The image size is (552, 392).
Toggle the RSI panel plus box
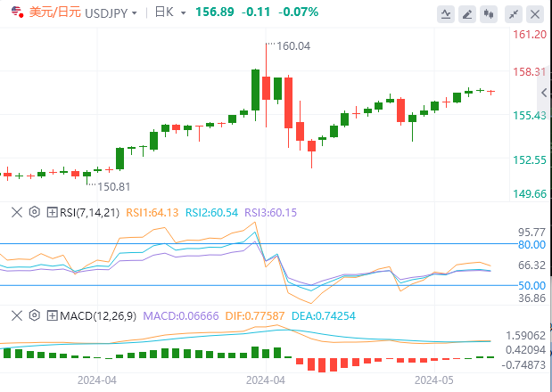[52, 212]
